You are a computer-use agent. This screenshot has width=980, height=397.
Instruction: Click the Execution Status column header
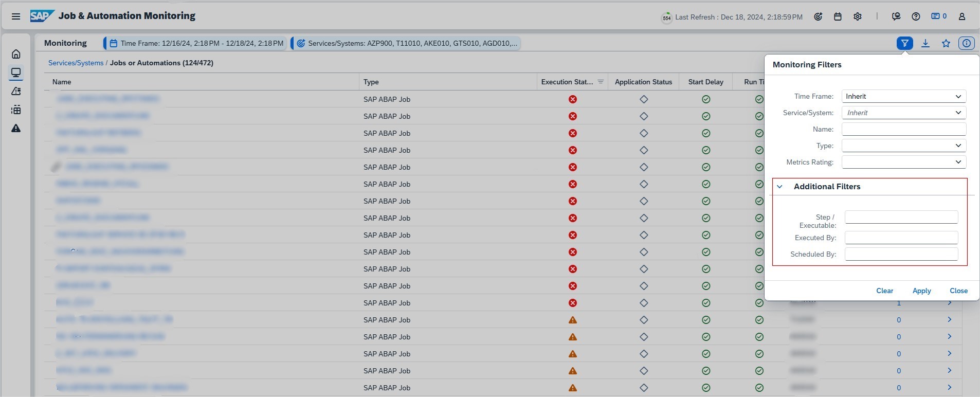(x=567, y=82)
